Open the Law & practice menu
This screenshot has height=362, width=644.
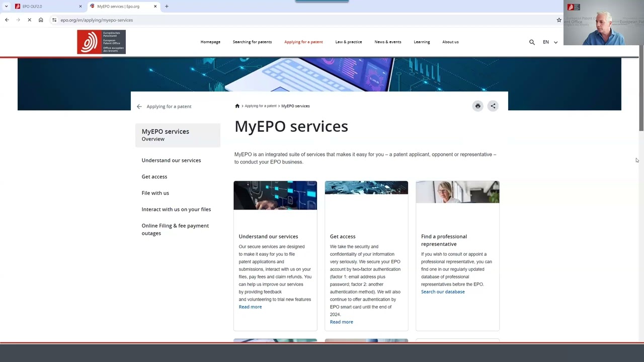click(x=349, y=42)
